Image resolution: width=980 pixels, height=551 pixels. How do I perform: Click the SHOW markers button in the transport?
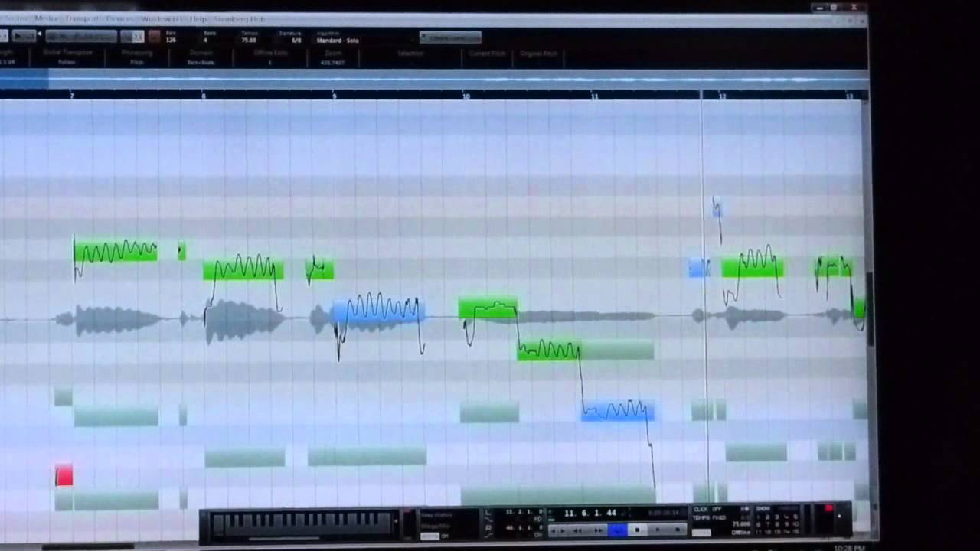[763, 508]
